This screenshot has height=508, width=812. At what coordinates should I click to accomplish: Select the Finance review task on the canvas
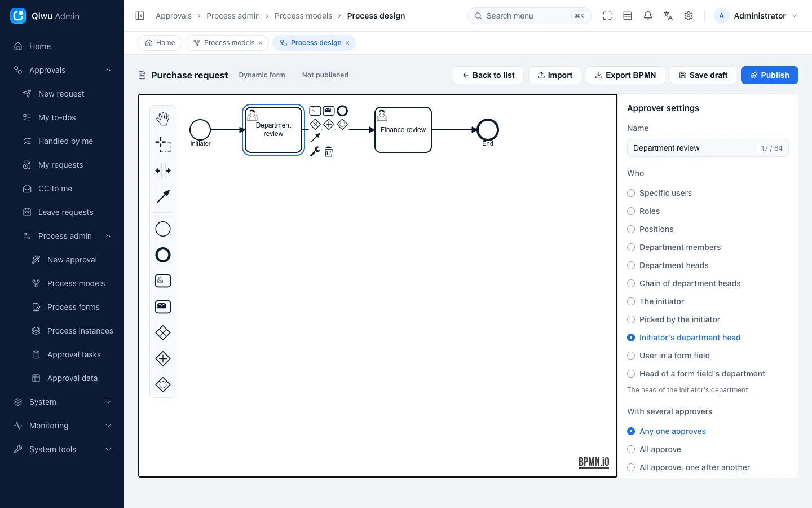(x=403, y=130)
